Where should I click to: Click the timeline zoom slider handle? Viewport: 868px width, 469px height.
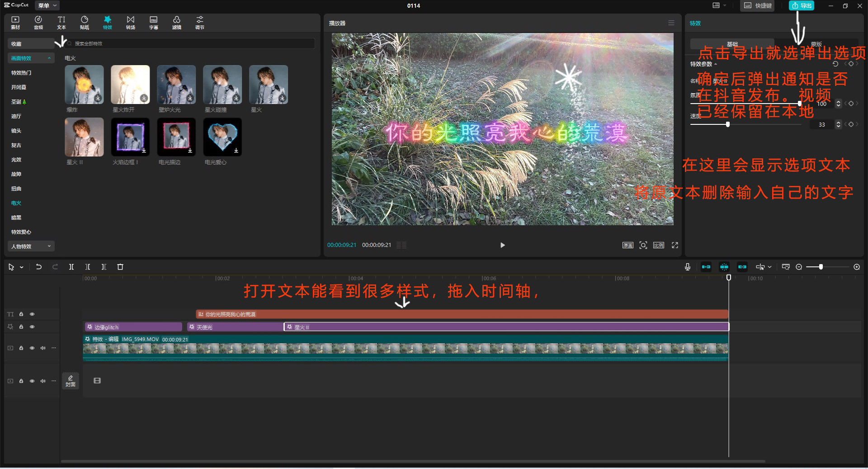821,267
